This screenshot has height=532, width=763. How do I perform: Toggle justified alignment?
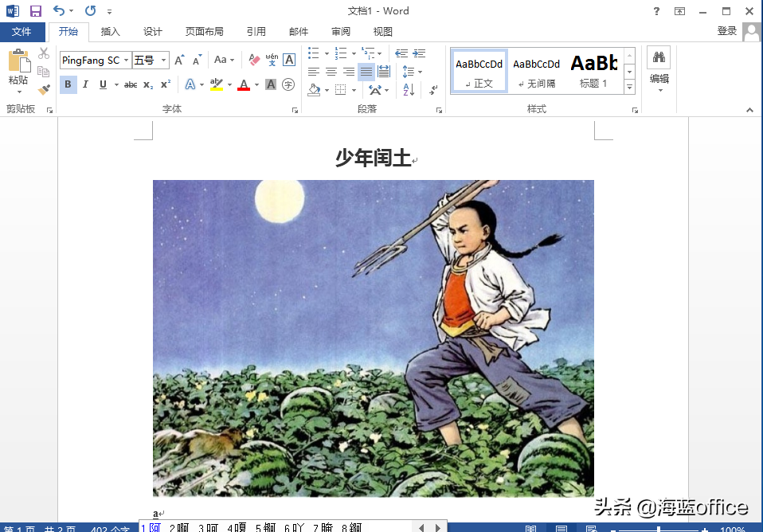366,72
